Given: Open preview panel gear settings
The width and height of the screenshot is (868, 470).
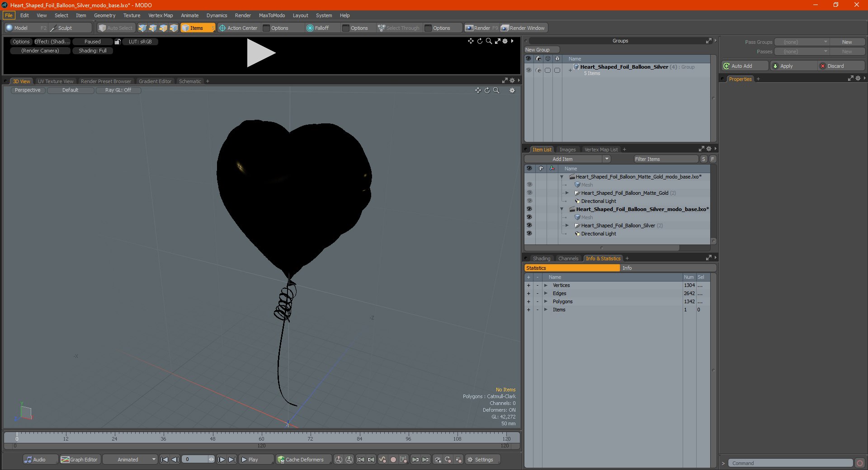Looking at the screenshot, I should (x=505, y=41).
